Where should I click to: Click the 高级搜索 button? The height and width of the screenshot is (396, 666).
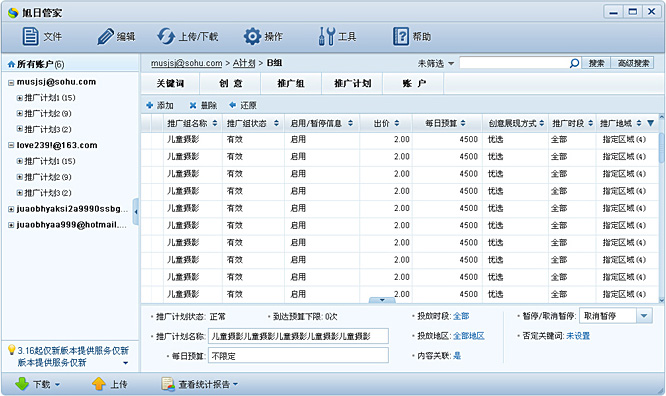pos(633,63)
